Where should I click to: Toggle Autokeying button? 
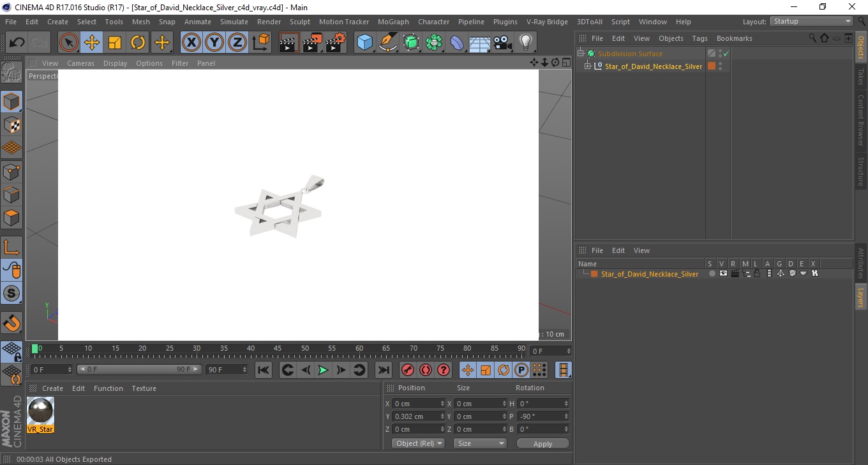[426, 370]
